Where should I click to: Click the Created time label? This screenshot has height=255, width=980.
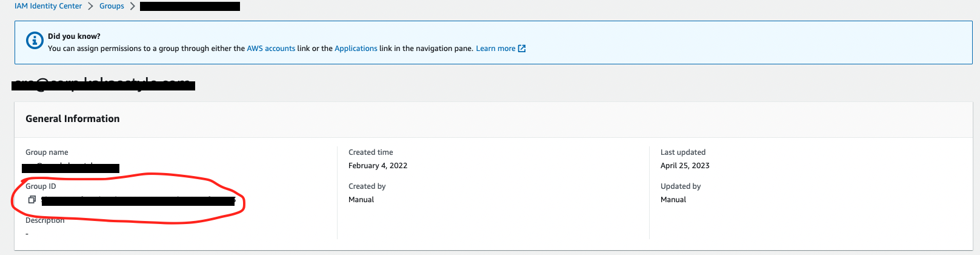point(371,152)
